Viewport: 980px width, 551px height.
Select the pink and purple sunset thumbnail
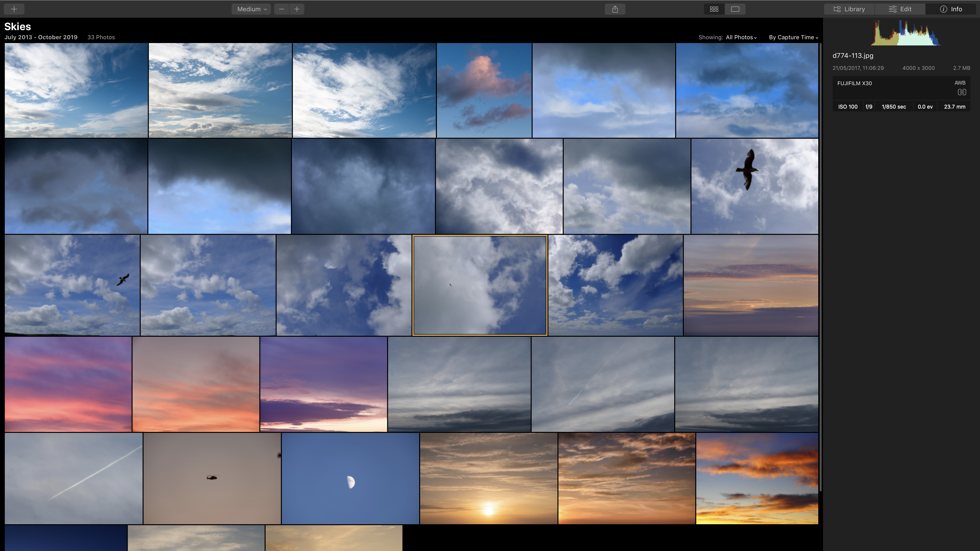pos(68,384)
